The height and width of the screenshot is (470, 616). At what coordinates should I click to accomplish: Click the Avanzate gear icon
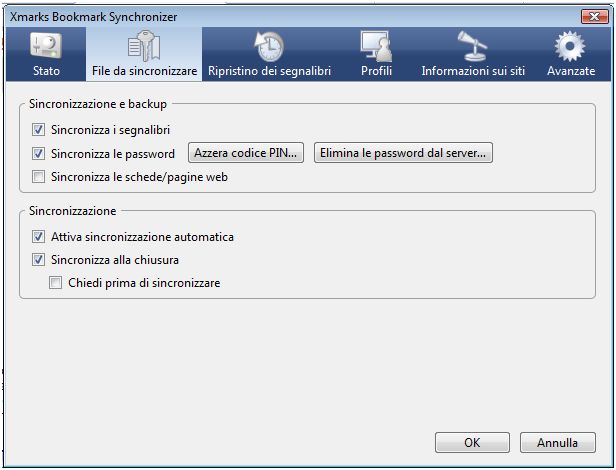[x=571, y=46]
